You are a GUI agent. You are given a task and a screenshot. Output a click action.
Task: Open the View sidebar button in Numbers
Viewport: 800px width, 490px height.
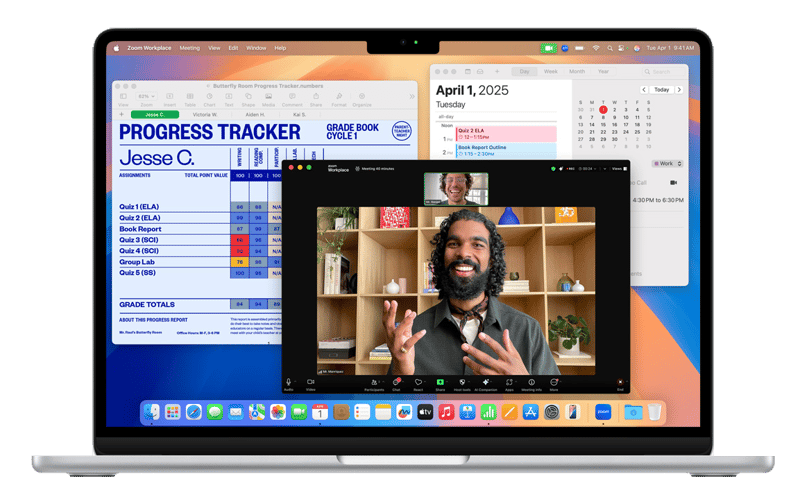pyautogui.click(x=123, y=100)
